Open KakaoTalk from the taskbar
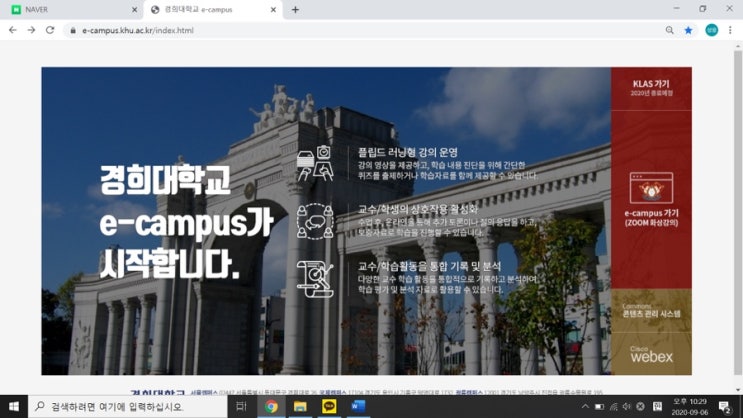743x418 pixels. point(329,407)
